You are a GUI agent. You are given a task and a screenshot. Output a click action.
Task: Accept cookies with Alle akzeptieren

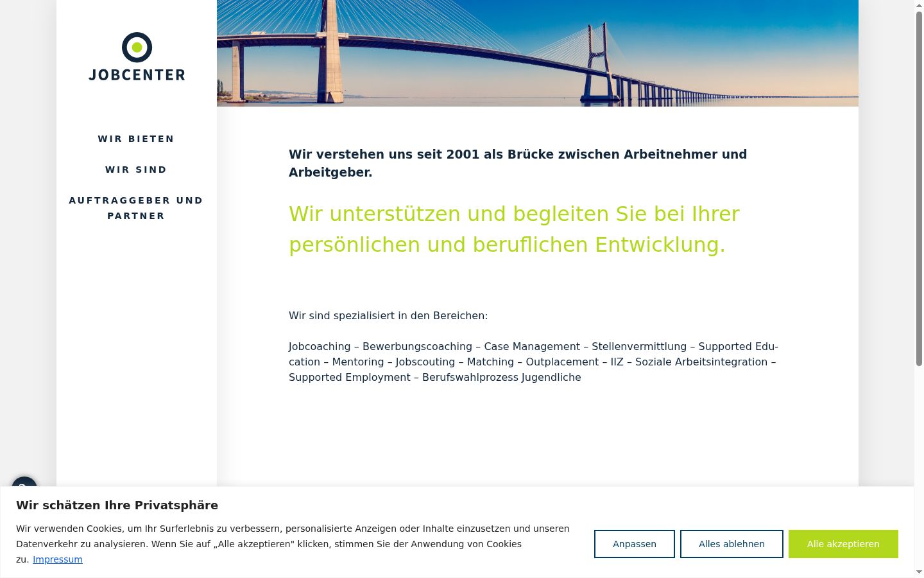pos(843,544)
